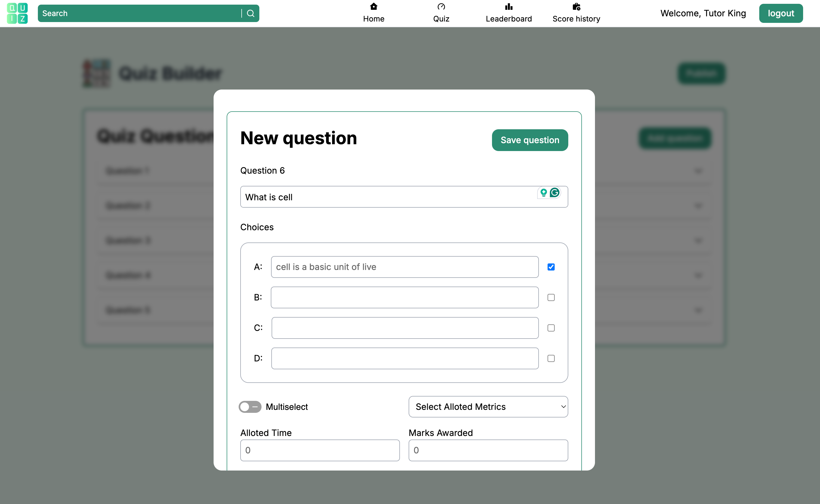Click the Home house icon
820x504 pixels.
(374, 7)
